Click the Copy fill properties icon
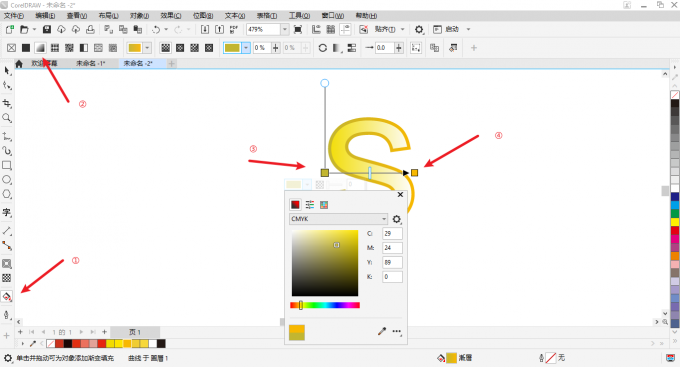The width and height of the screenshot is (680, 367). (x=434, y=48)
